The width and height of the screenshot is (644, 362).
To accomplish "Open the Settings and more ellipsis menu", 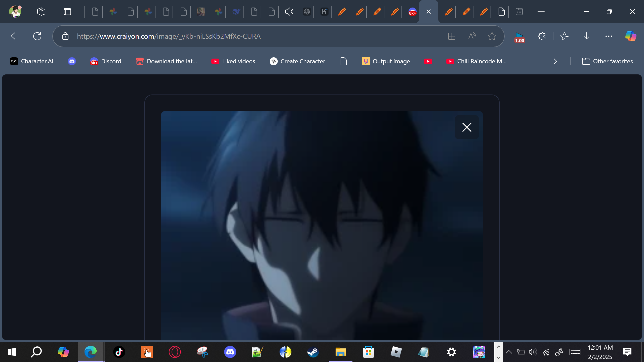I will pos(609,36).
